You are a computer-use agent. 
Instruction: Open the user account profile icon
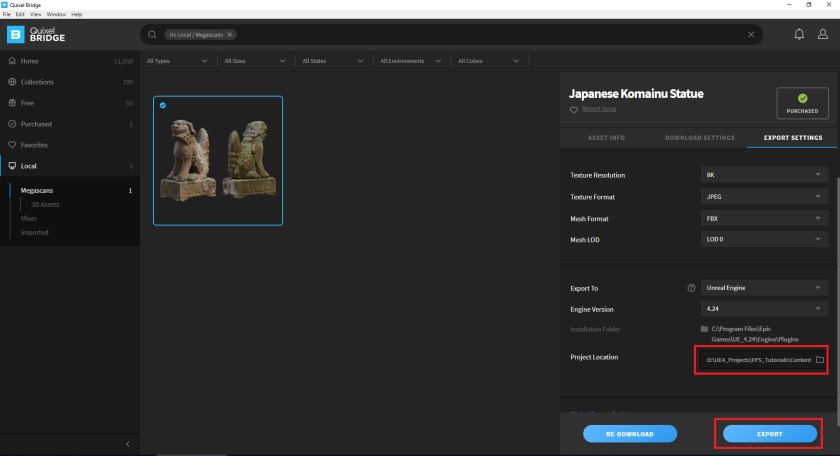click(x=823, y=34)
